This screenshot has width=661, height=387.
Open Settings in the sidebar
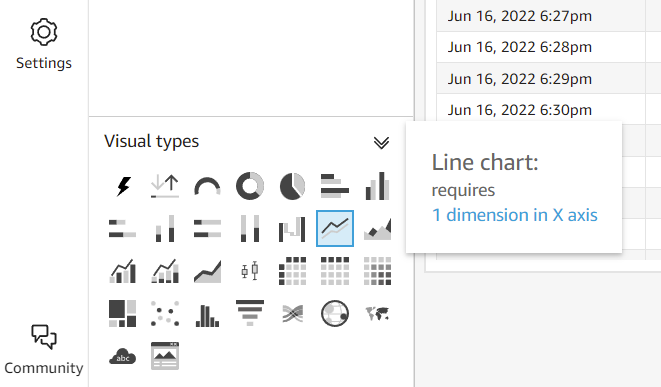[44, 44]
